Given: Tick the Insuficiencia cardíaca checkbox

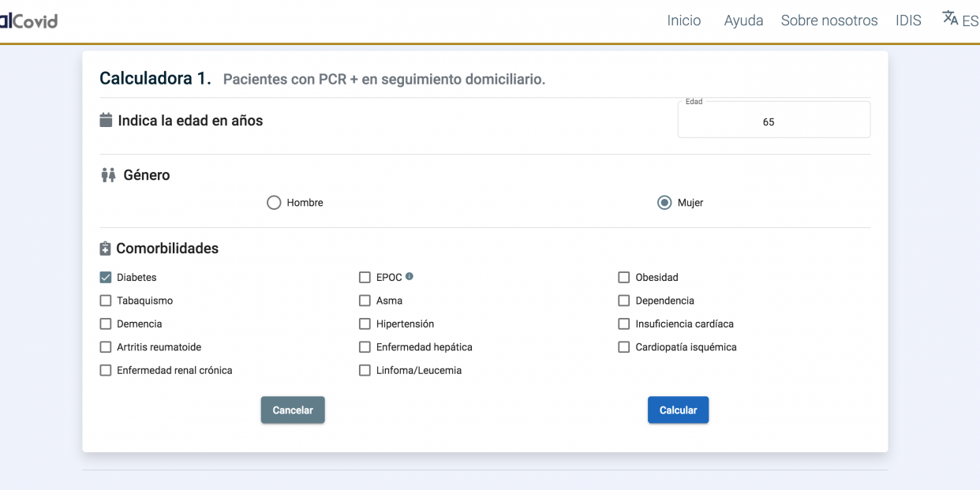Looking at the screenshot, I should tap(624, 324).
